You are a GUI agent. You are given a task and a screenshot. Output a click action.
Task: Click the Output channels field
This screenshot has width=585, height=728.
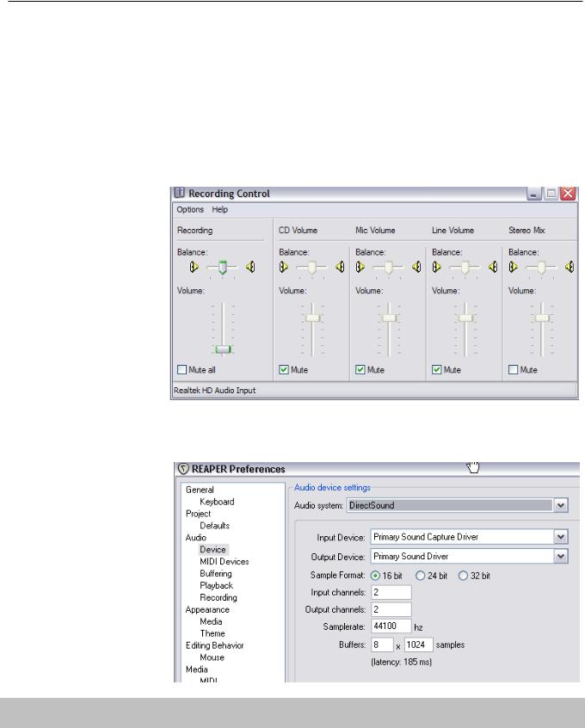[x=391, y=609]
